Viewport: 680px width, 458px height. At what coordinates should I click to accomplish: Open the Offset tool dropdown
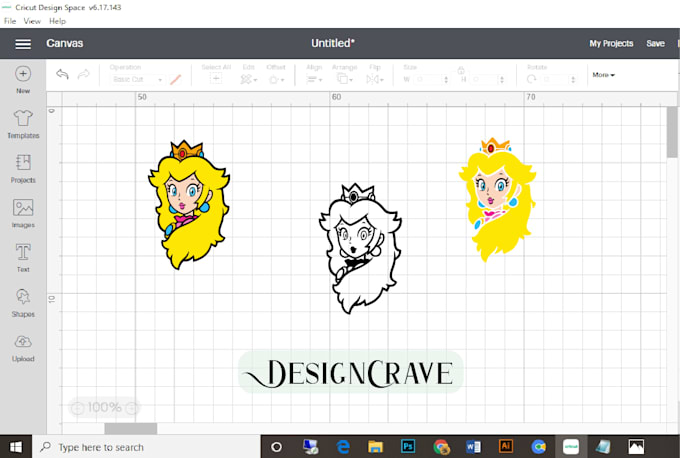276,79
